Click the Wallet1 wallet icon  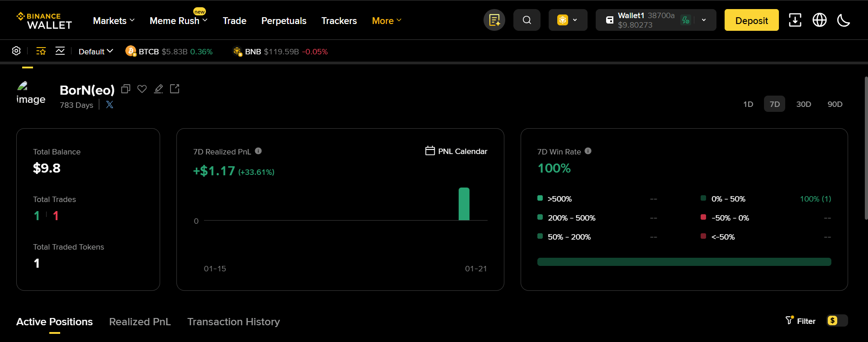[609, 20]
